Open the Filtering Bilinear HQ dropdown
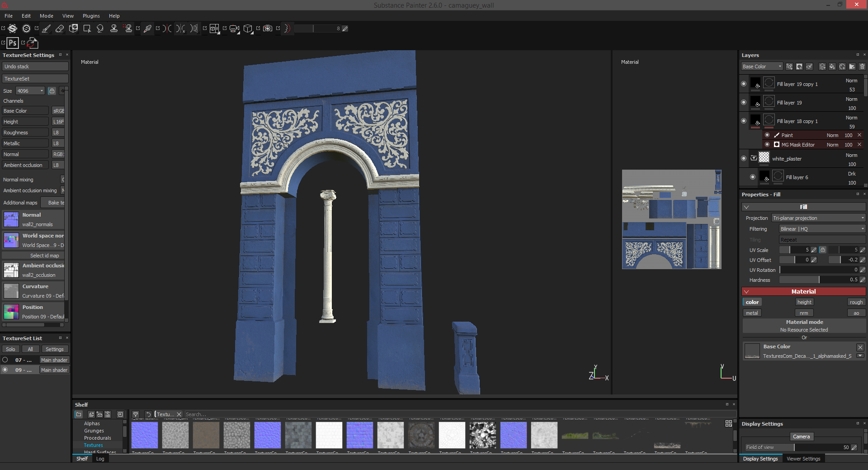The image size is (868, 470). 822,229
